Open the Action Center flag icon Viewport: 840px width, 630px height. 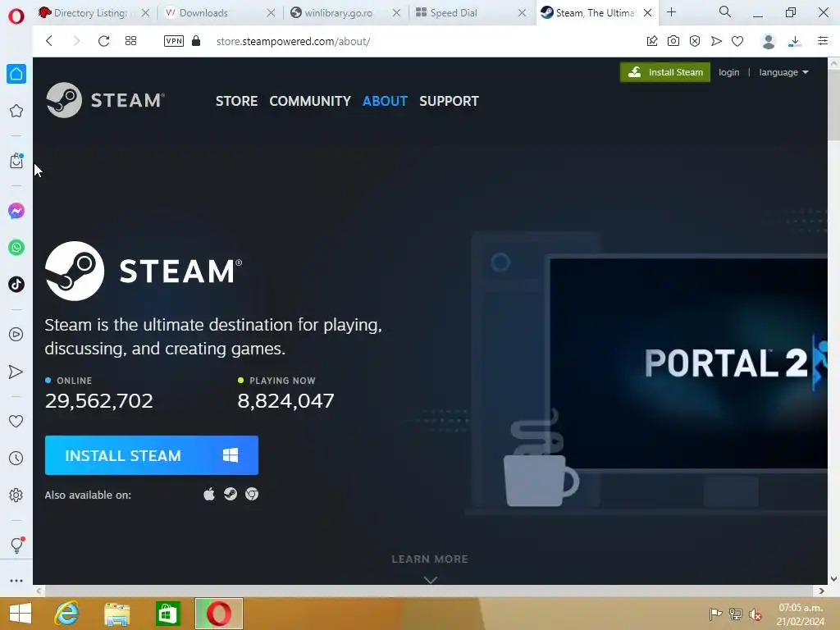click(715, 614)
